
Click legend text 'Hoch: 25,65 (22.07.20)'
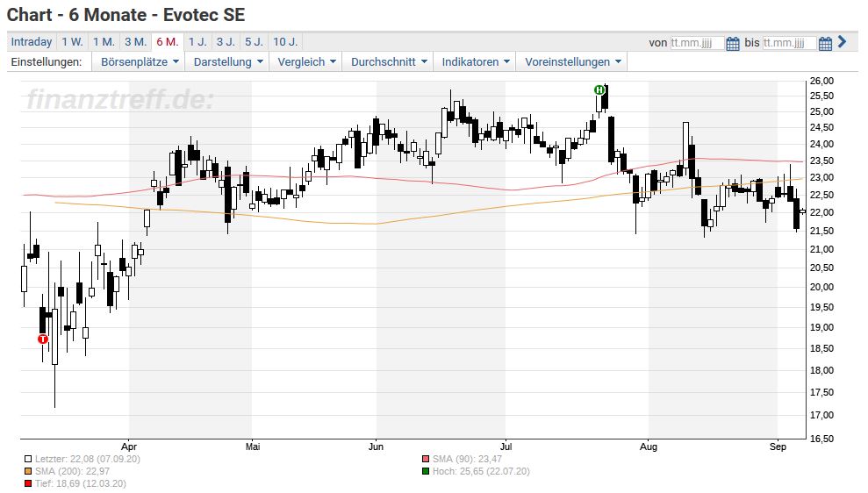[x=481, y=471]
